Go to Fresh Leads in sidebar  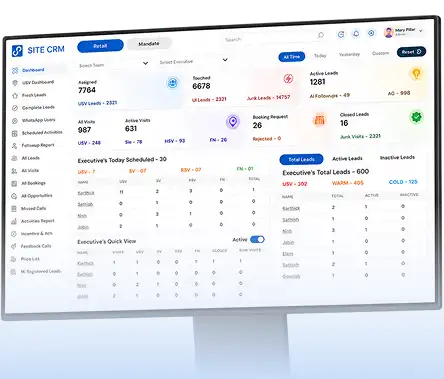click(x=34, y=95)
